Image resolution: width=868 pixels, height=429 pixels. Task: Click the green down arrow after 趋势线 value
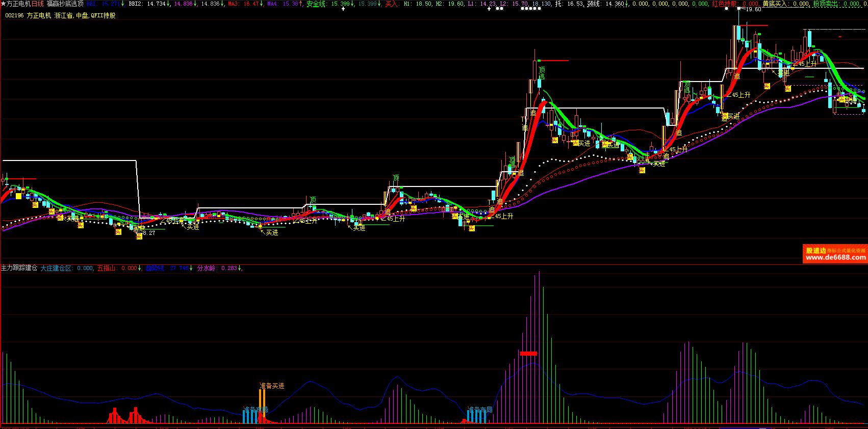(x=191, y=268)
